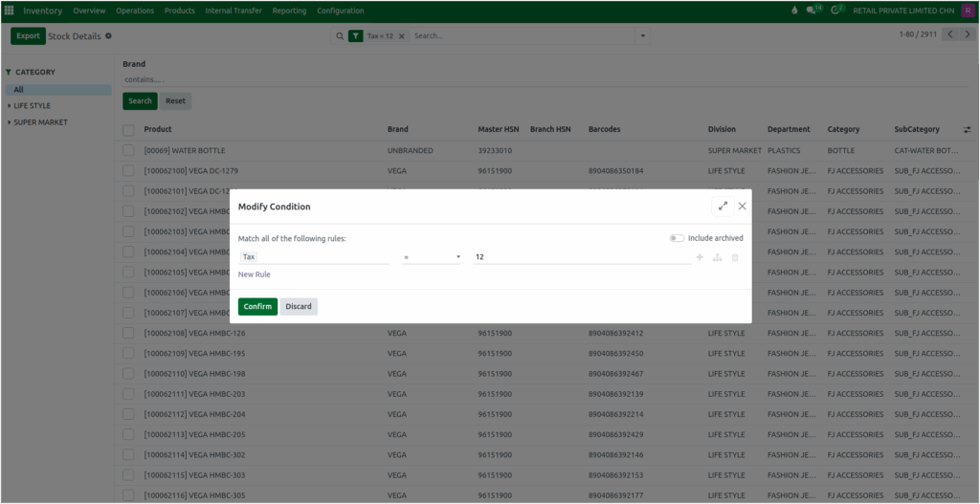Go to next page of records
980x504 pixels.
[967, 34]
